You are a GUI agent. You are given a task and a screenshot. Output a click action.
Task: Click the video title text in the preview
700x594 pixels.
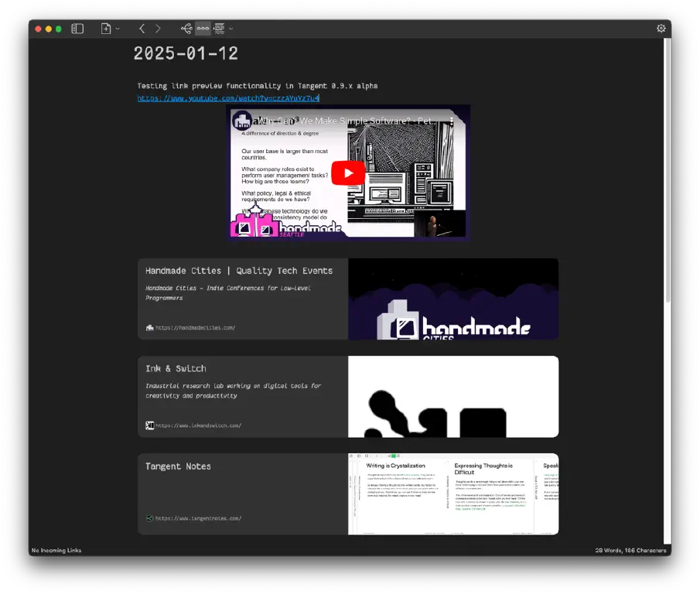(x=345, y=121)
